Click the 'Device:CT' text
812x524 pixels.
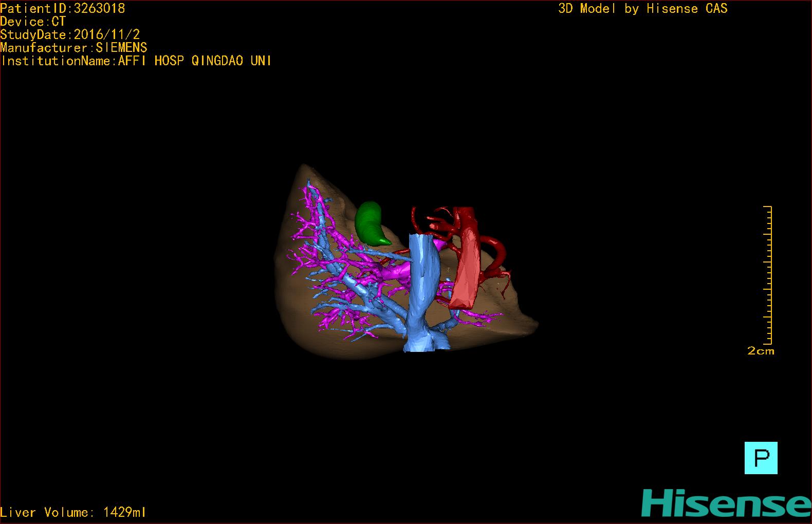pos(33,22)
